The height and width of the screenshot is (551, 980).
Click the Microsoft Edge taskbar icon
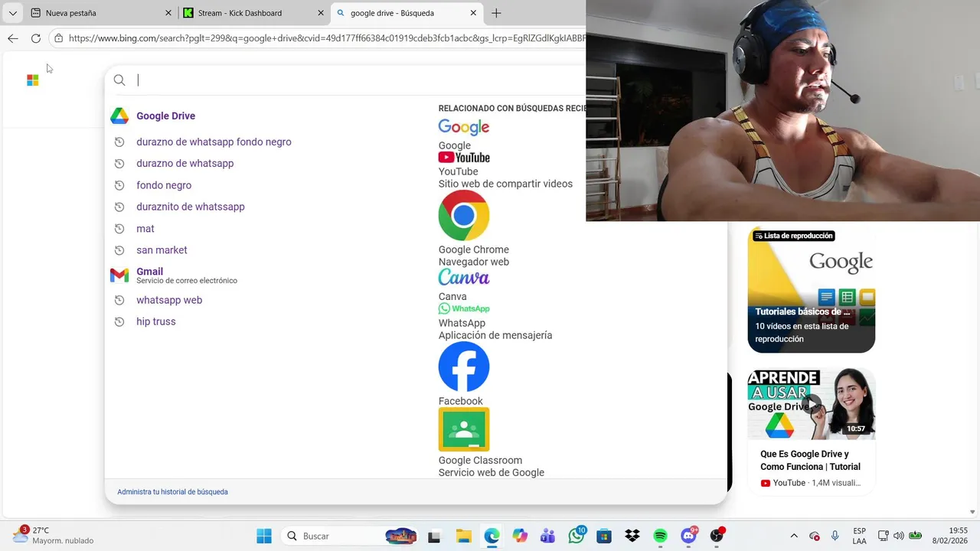(492, 536)
